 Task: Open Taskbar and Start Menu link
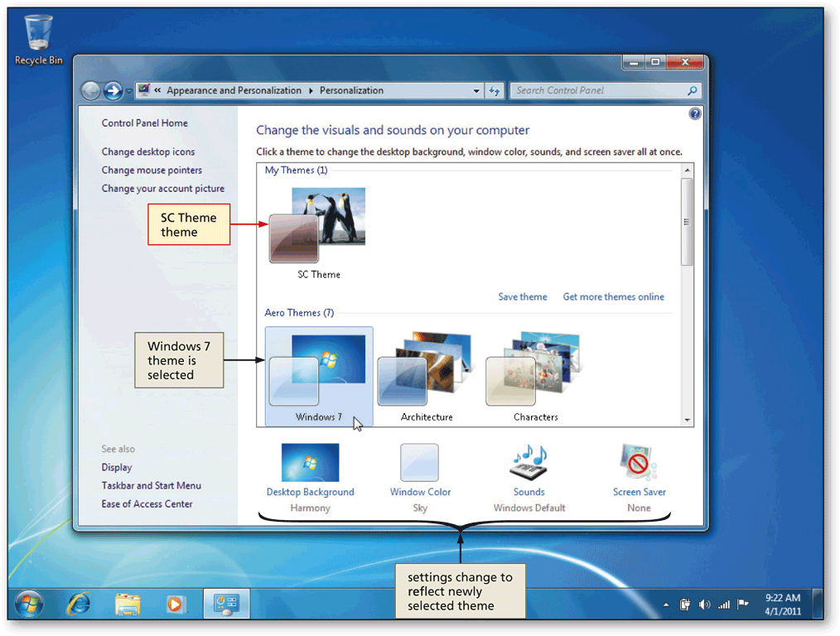click(x=152, y=485)
